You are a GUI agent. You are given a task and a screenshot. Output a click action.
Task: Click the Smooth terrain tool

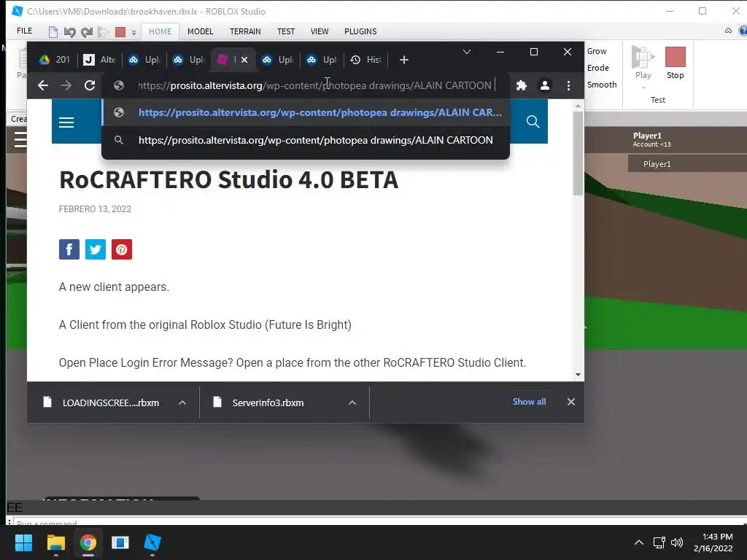pyautogui.click(x=602, y=85)
